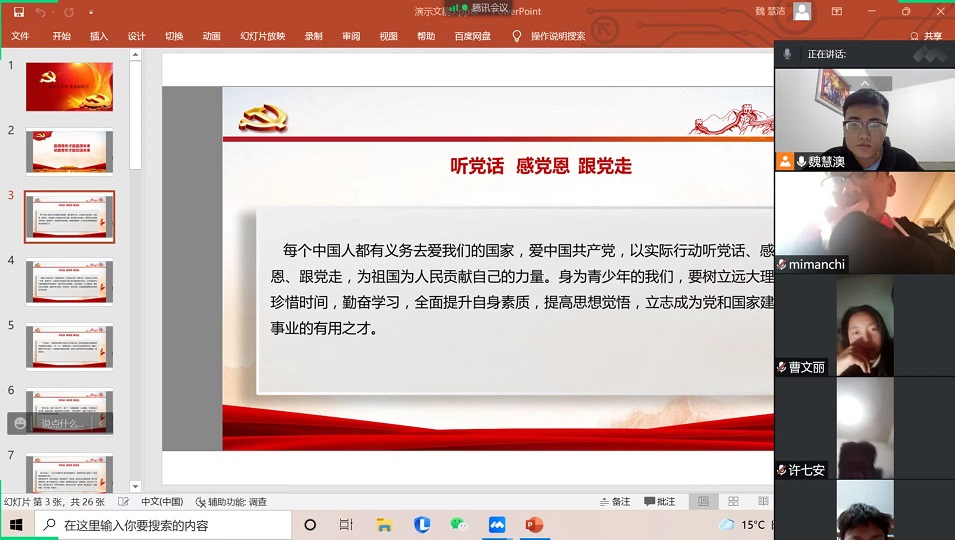Open the 幻灯片放映 ribbon tab
This screenshot has width=955, height=540.
262,36
